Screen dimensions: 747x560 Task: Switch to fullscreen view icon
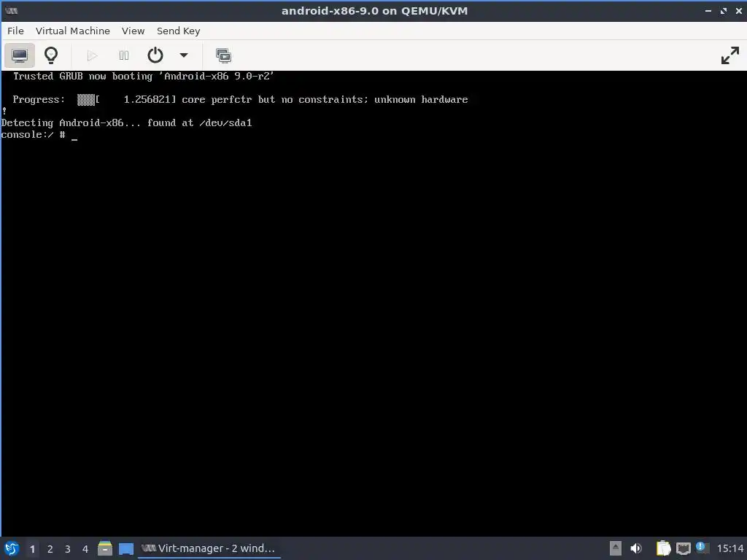click(x=729, y=55)
